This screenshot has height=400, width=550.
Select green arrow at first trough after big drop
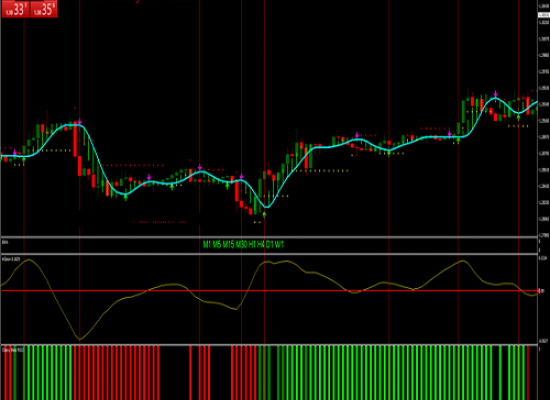tap(126, 197)
